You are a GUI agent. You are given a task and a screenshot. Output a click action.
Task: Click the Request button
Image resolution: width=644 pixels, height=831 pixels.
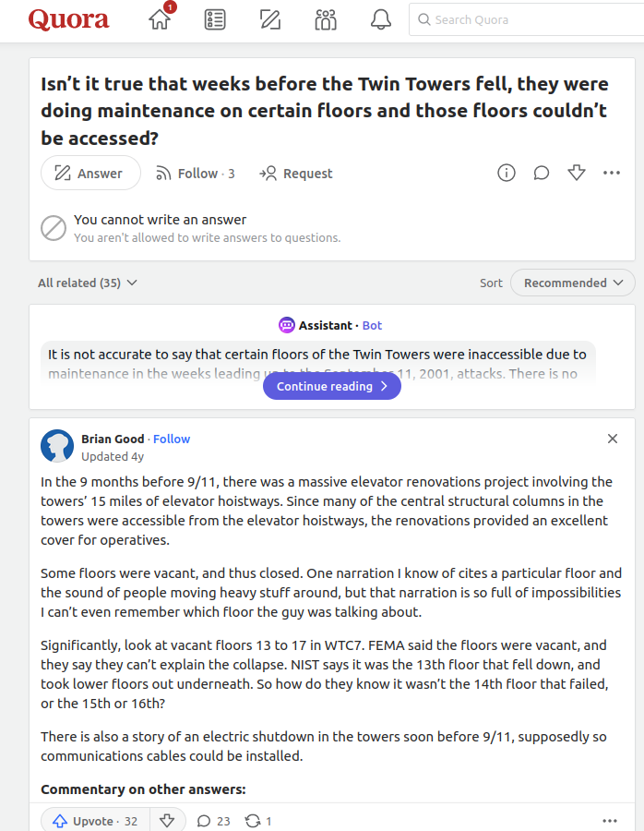coord(295,174)
